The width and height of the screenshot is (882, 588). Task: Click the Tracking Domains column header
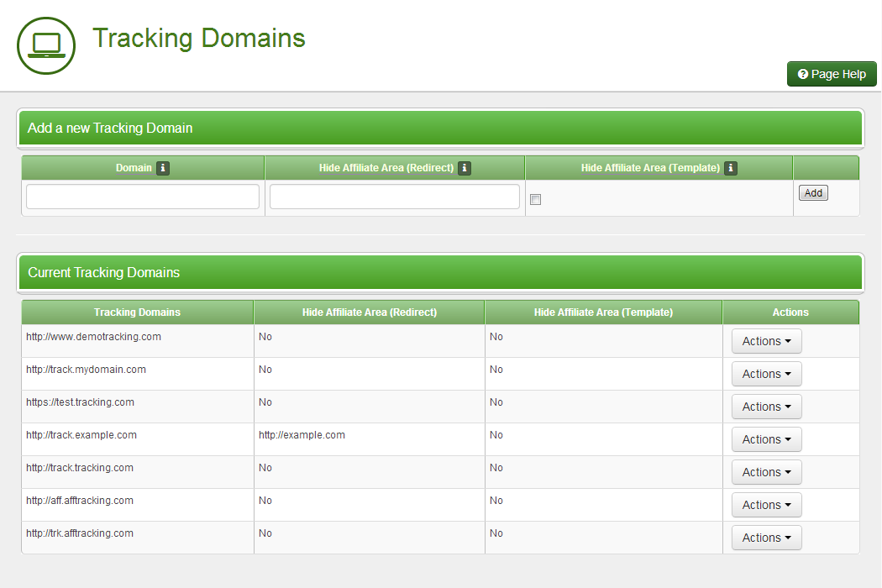click(x=137, y=312)
